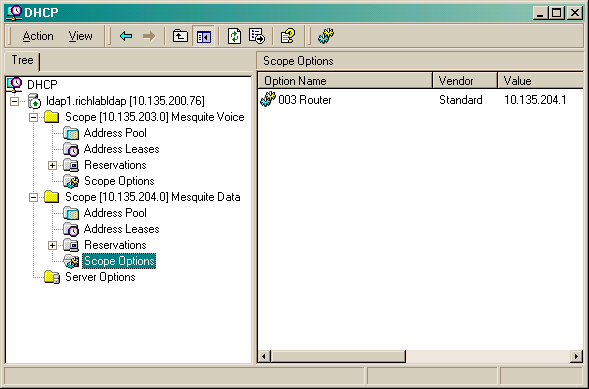Select Address Leases label under Mesquite Data
Screen dimensions: 589x389
121,229
